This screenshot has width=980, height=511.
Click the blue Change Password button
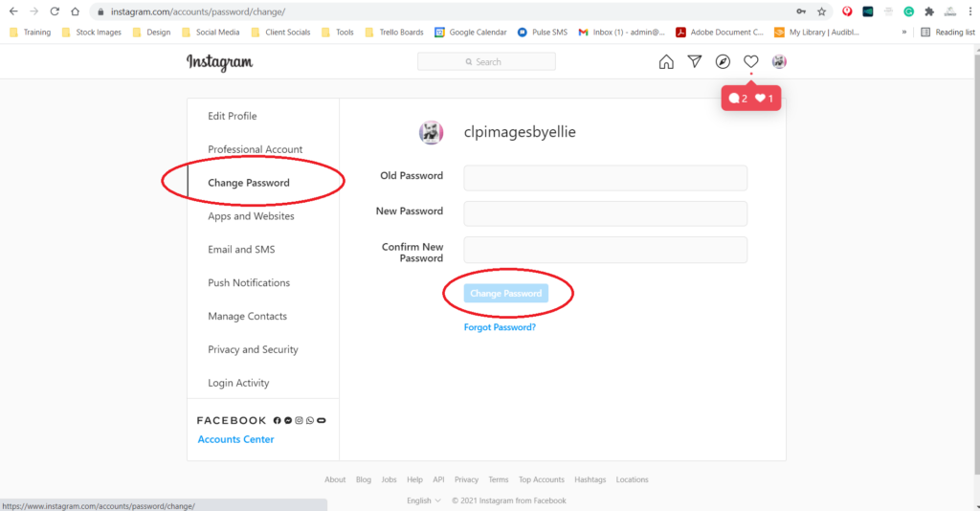(505, 293)
